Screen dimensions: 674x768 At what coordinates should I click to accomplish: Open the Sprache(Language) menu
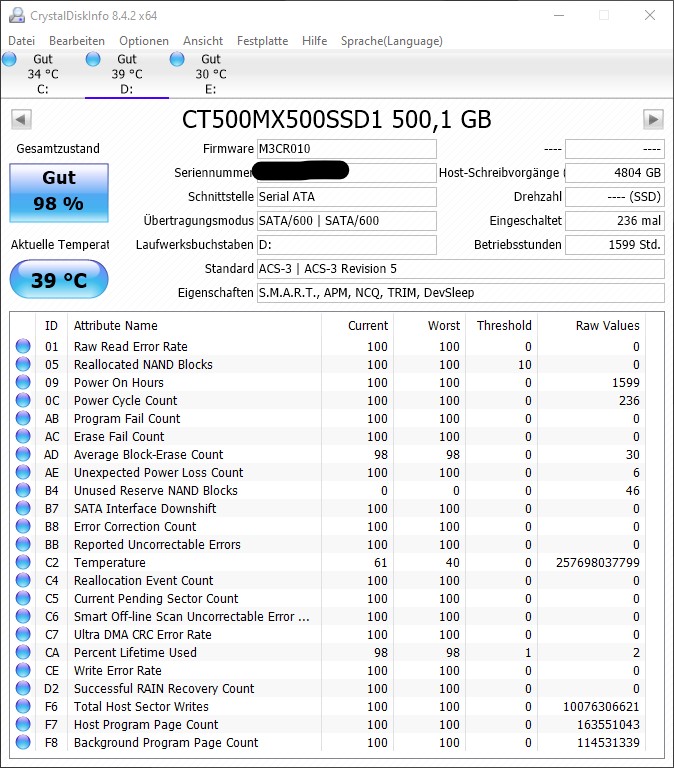click(x=392, y=41)
